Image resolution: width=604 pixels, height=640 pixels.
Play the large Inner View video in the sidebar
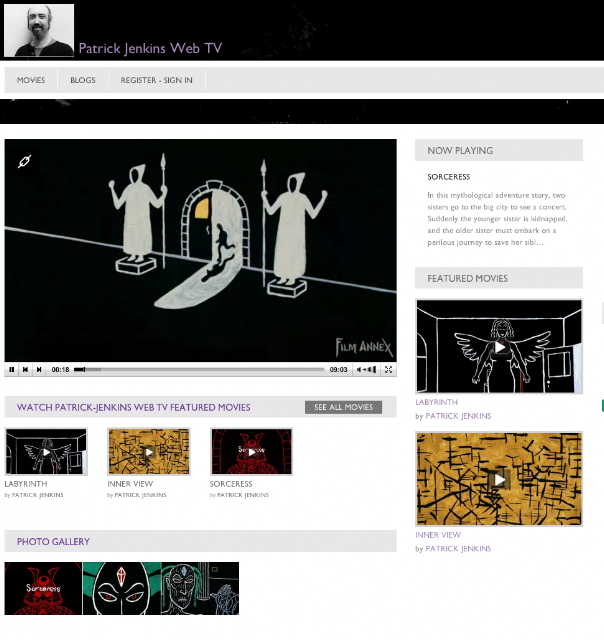point(499,479)
